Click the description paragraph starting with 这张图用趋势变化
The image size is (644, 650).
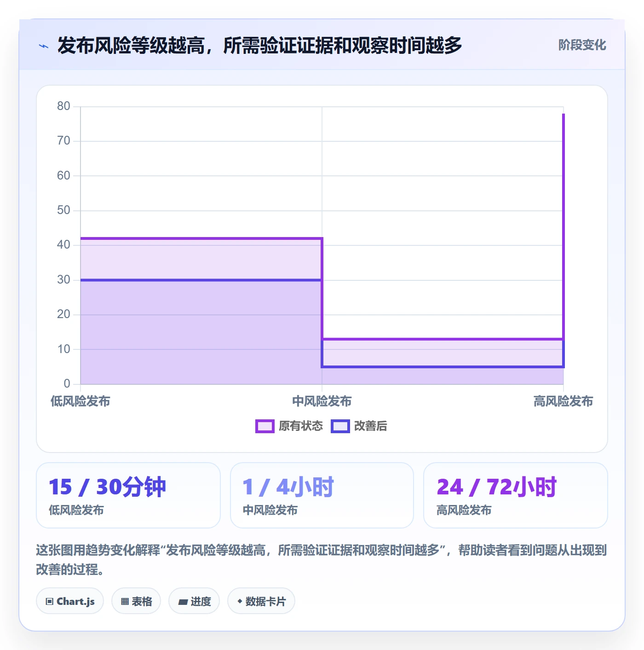(x=322, y=560)
